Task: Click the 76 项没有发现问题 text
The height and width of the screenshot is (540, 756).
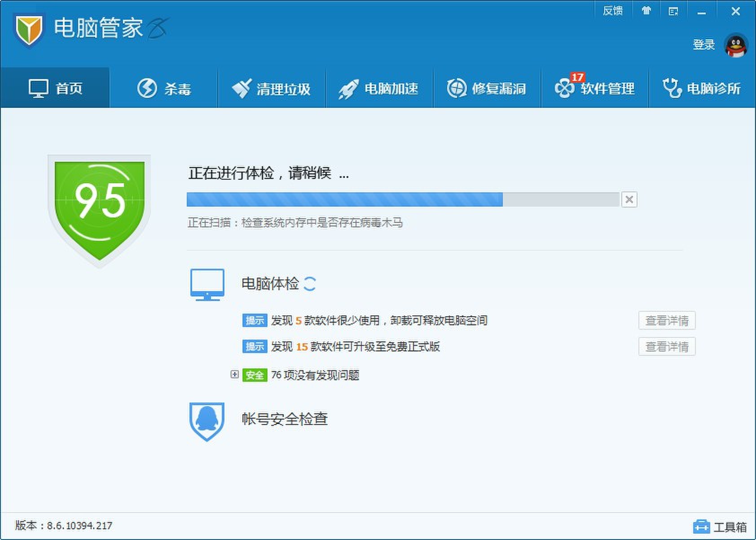Action: pos(315,375)
